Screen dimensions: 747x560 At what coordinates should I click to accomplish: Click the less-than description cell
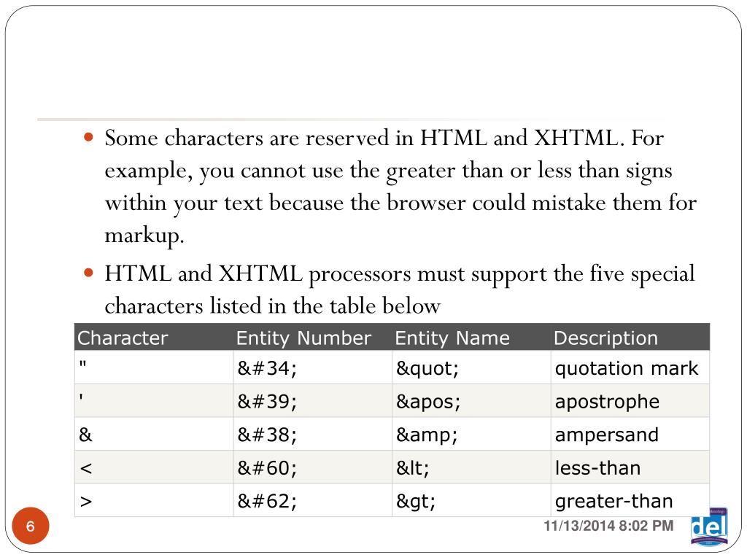coord(630,467)
